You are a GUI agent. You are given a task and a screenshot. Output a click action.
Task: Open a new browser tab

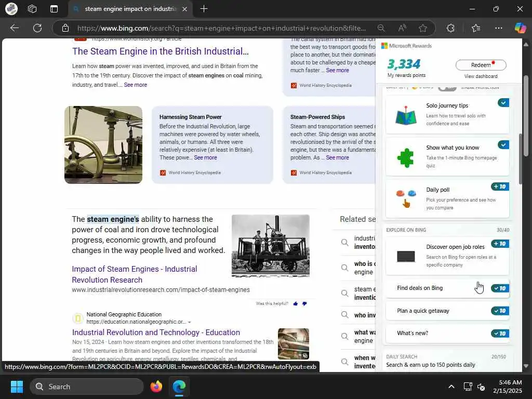(204, 9)
